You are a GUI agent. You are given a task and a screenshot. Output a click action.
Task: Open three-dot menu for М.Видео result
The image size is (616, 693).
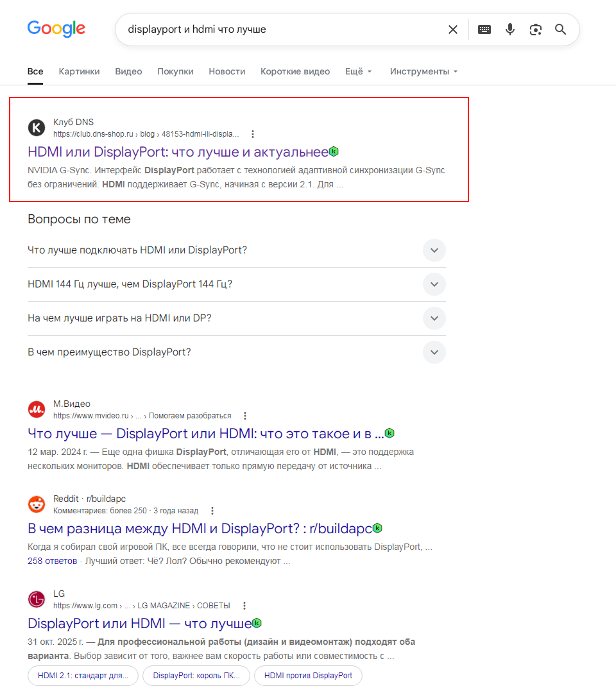(245, 416)
